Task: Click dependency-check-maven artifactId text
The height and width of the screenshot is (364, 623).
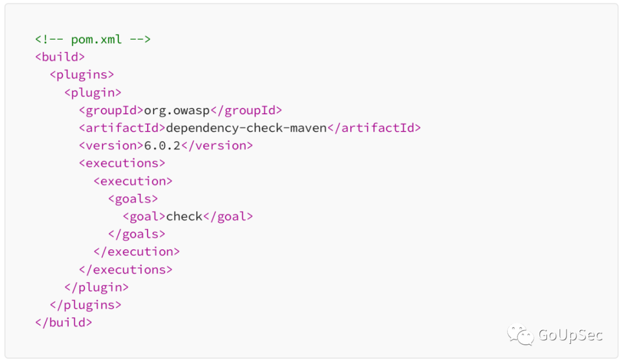Action: [x=246, y=128]
